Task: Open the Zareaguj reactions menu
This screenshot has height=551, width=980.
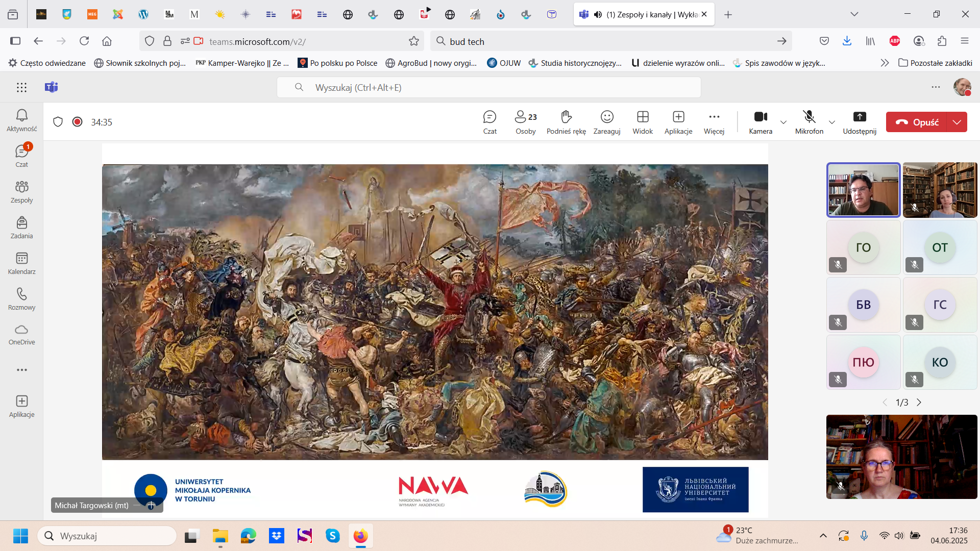Action: (x=607, y=122)
